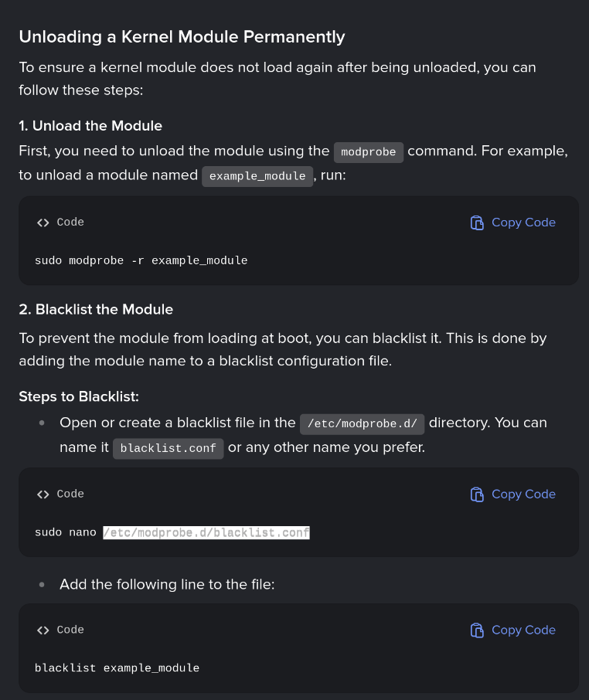Click the angle-brackets code icon in third block
589x700 pixels.
(x=43, y=630)
